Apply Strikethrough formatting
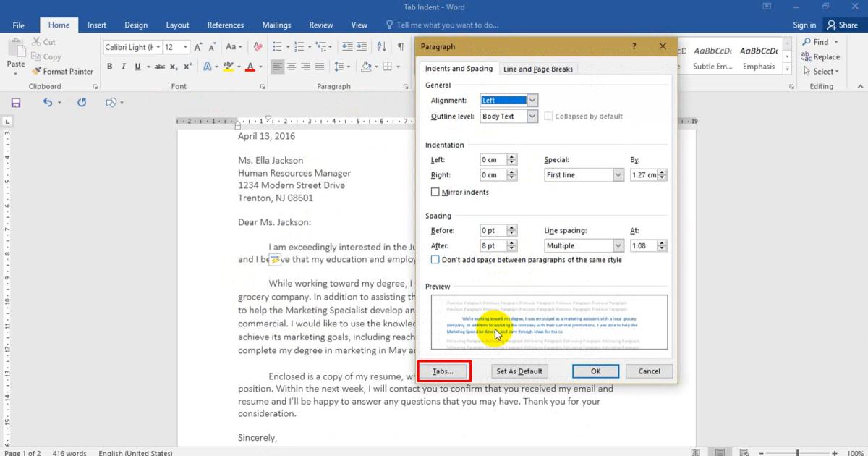868x456 pixels. coord(158,67)
